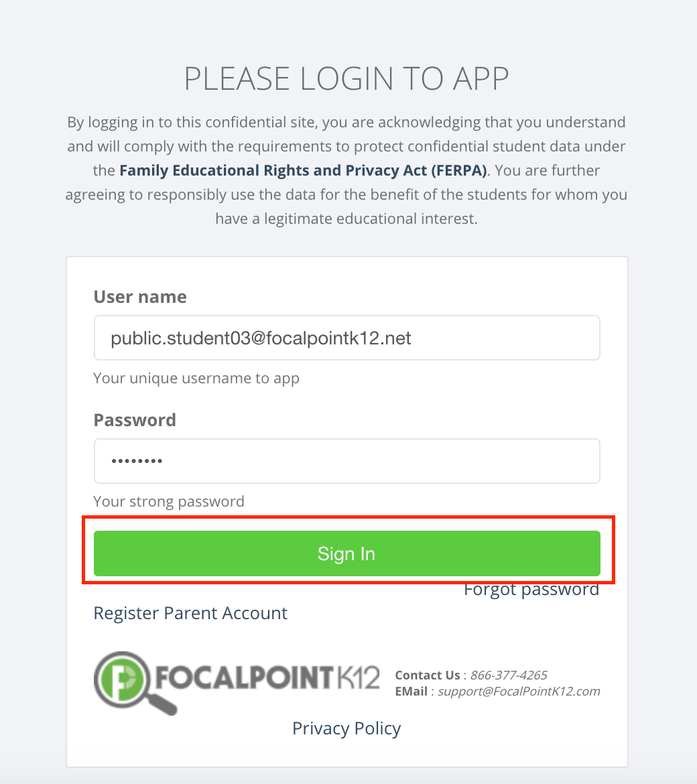The width and height of the screenshot is (697, 784).
Task: Focus the User name input field
Action: click(346, 338)
